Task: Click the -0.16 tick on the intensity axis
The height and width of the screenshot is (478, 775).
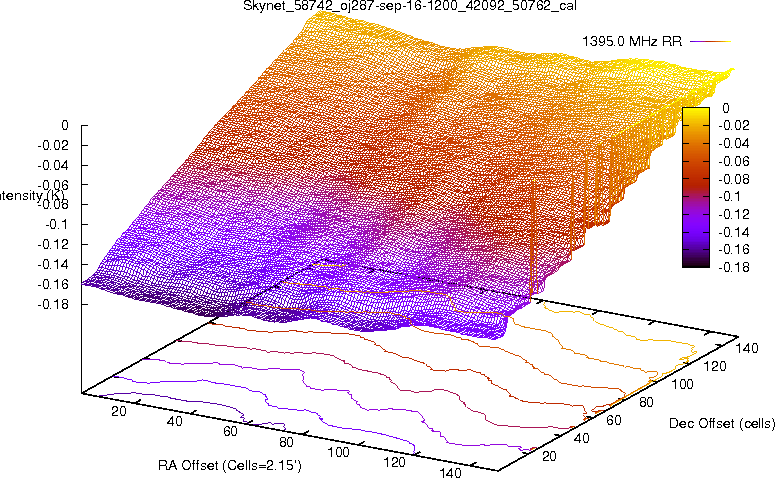Action: (53, 284)
